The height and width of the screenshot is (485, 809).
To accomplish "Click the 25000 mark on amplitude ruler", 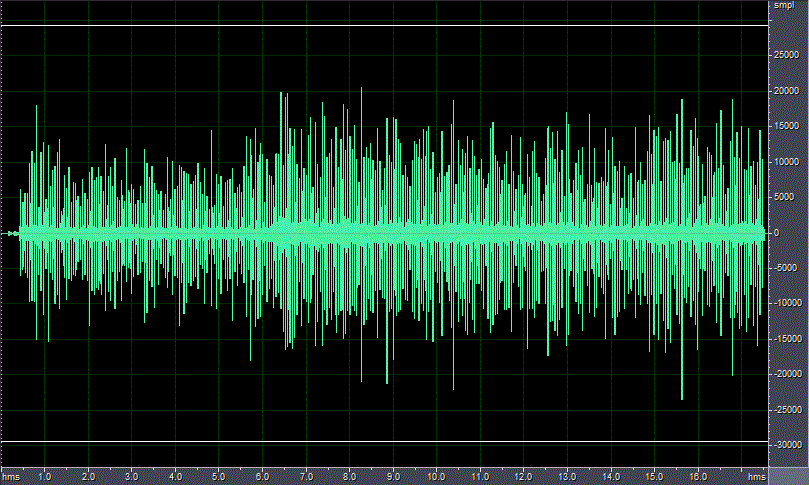I will (786, 56).
